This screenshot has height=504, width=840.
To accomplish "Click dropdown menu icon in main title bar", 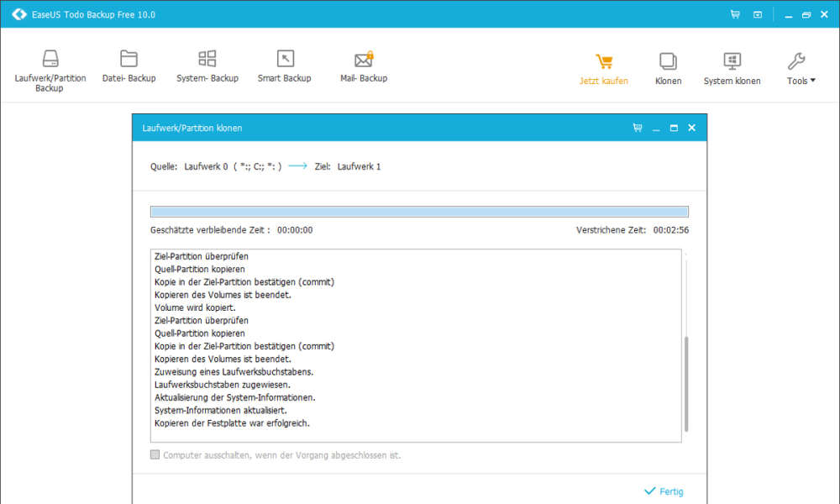I will point(758,14).
